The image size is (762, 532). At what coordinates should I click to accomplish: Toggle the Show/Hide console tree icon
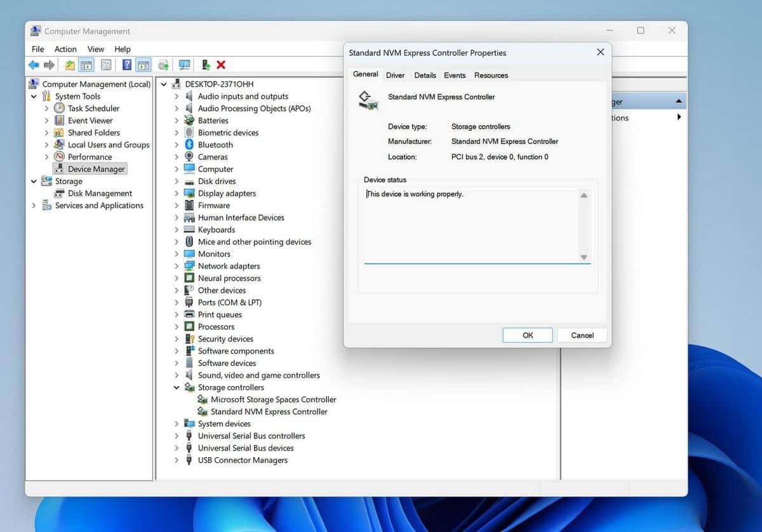point(86,64)
